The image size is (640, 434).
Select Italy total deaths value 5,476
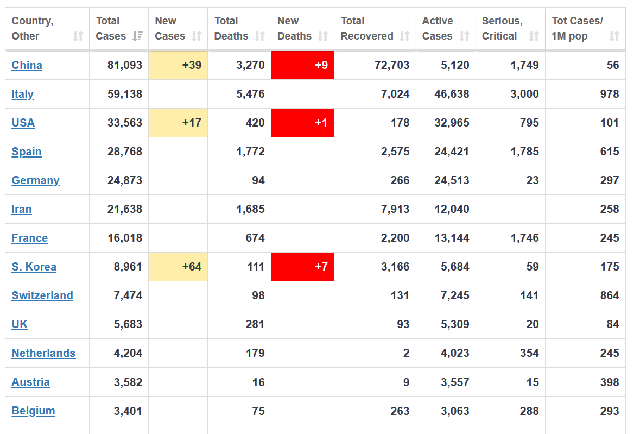pyautogui.click(x=250, y=94)
